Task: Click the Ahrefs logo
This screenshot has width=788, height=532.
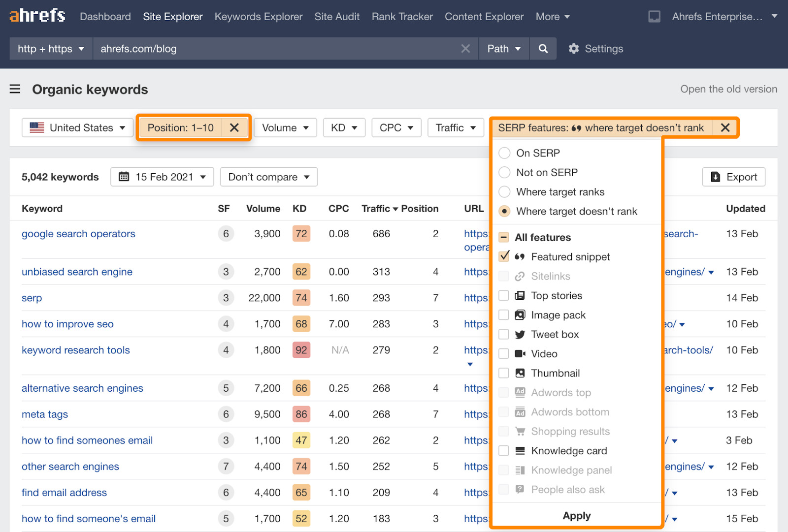Action: [37, 16]
